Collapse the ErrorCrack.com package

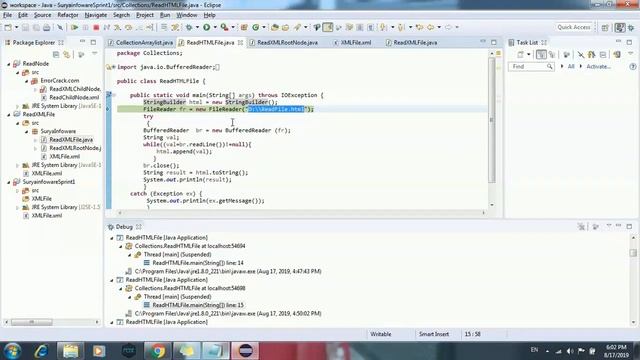[27, 81]
